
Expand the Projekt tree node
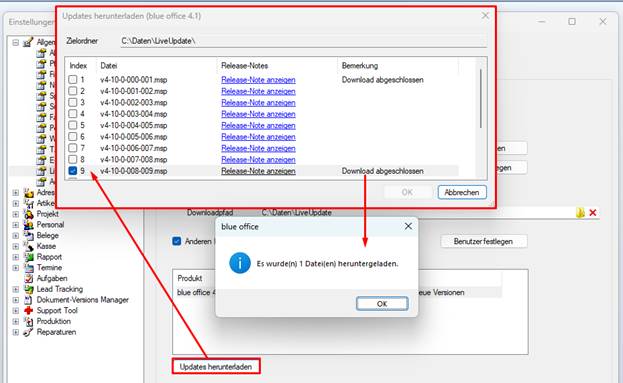(15, 214)
